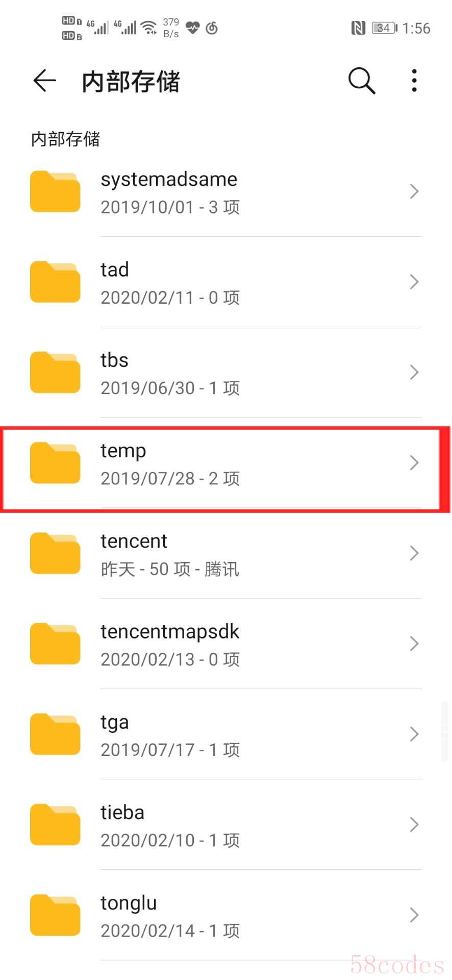452x980 pixels.
Task: Open the tencent folder name
Action: point(134,541)
